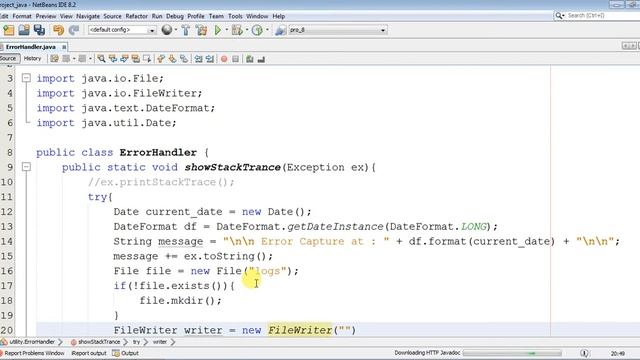Open the Help menu
Screen dimensions: 640x360
point(278,16)
